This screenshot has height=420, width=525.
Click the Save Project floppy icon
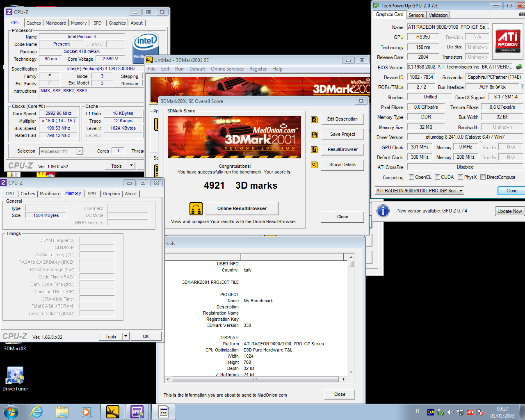tap(314, 135)
